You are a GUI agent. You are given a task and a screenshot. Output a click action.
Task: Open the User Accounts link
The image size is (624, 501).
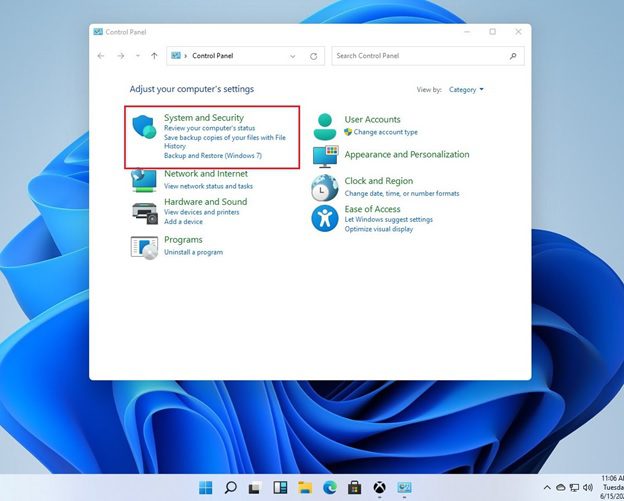tap(372, 119)
